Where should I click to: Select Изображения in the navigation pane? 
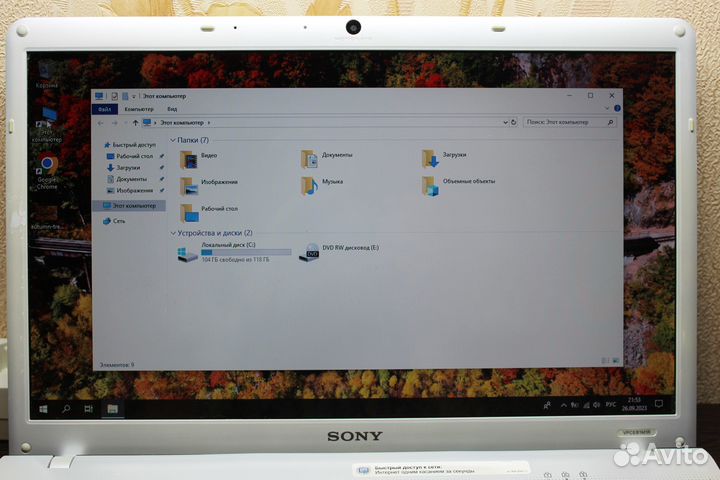tap(130, 190)
